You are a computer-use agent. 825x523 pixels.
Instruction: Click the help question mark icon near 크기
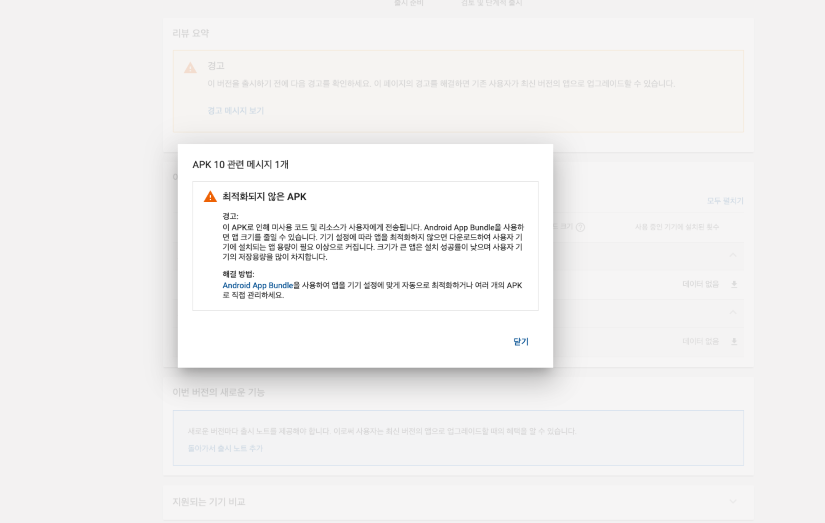click(580, 227)
